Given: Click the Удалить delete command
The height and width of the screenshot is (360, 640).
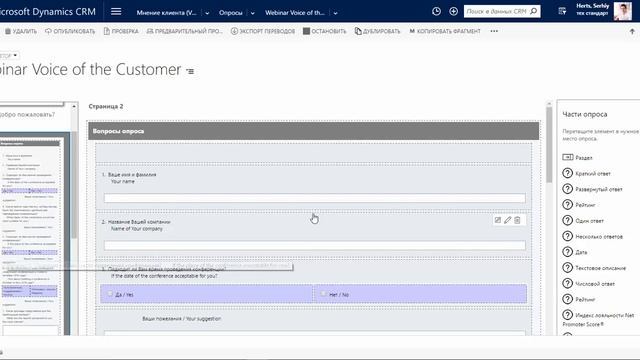Looking at the screenshot, I should 21,31.
